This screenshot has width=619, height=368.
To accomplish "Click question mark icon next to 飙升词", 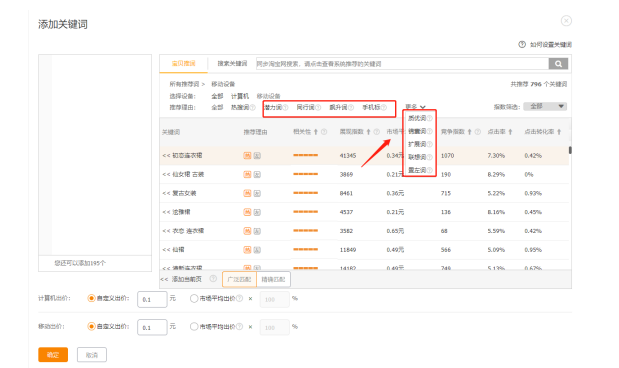I will 351,107.
